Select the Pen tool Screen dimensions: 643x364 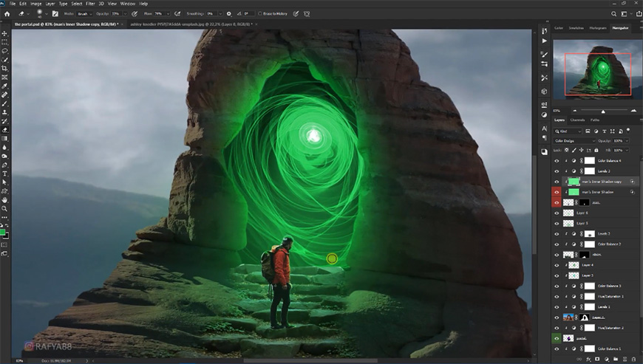[x=4, y=165]
